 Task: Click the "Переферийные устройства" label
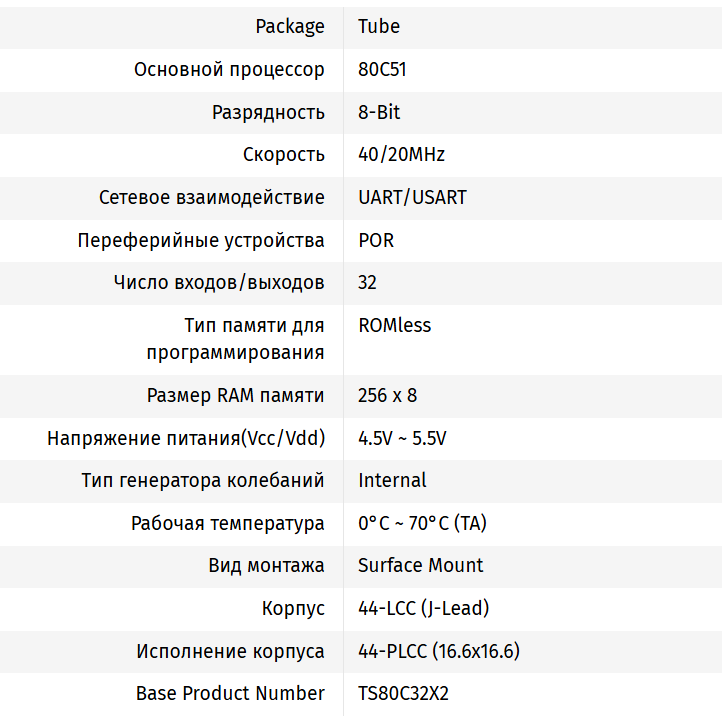pos(201,240)
